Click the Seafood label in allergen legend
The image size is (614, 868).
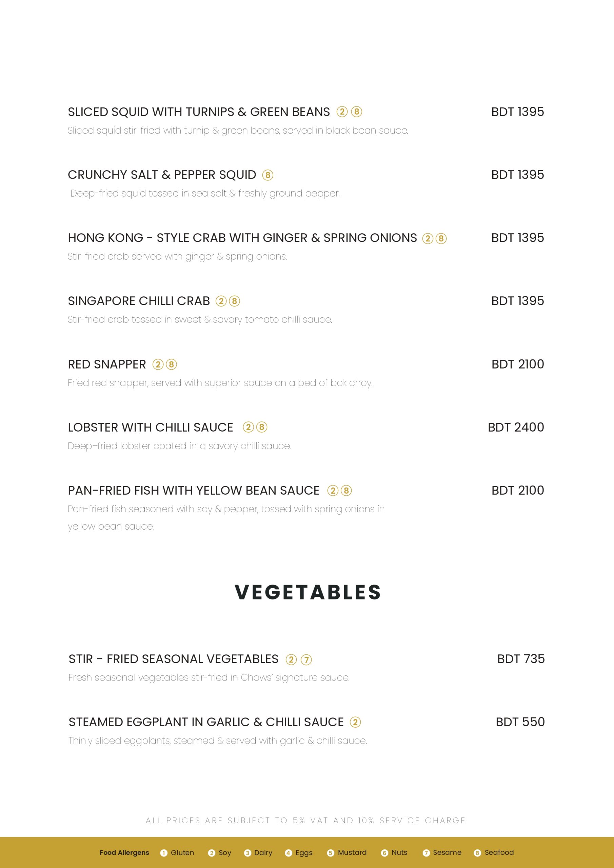coord(499,852)
